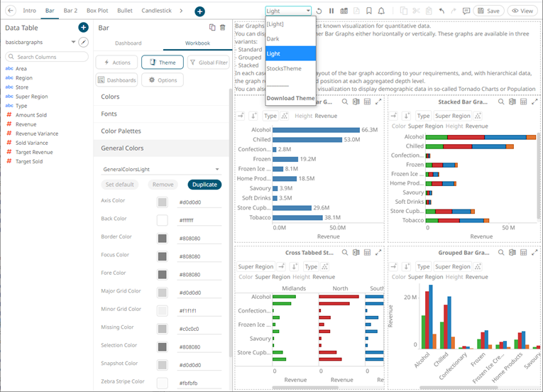Open the alerts bell icon

(382, 11)
